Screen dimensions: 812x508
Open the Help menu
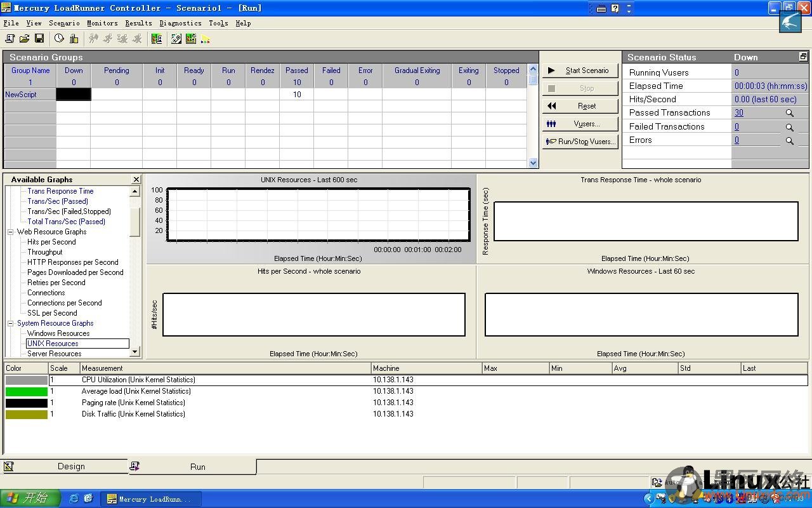243,23
